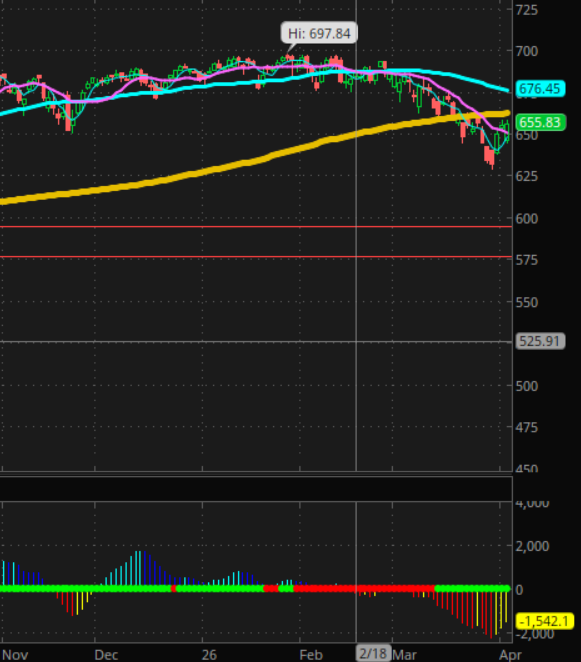Click the 600 price axis label

(x=527, y=219)
